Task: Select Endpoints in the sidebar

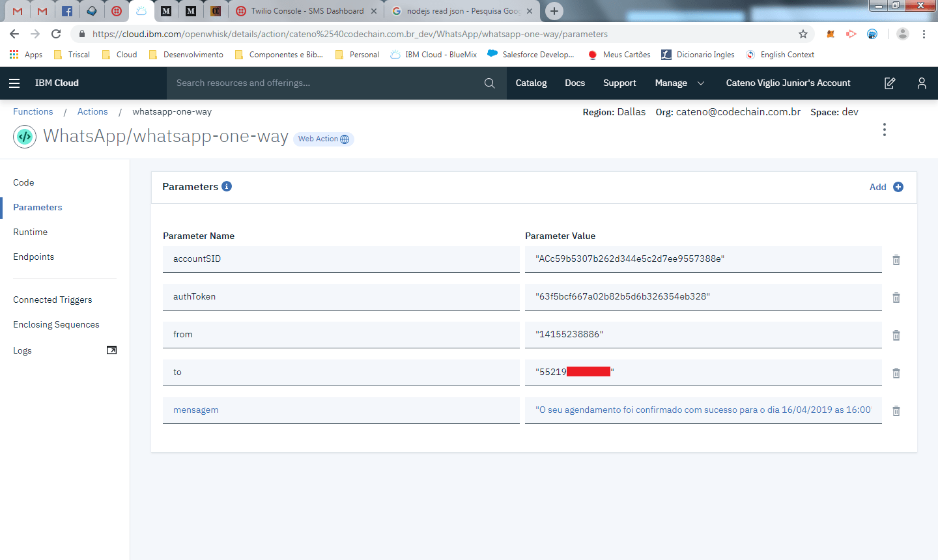Action: pos(33,257)
